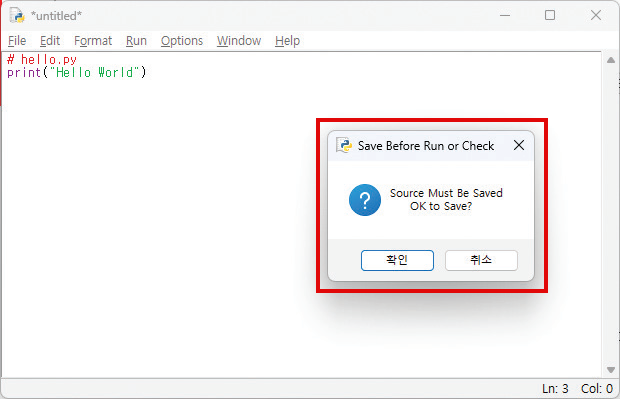Click the Python icon in the dialog title bar
Viewport: 620px width, 399px height.
(344, 145)
